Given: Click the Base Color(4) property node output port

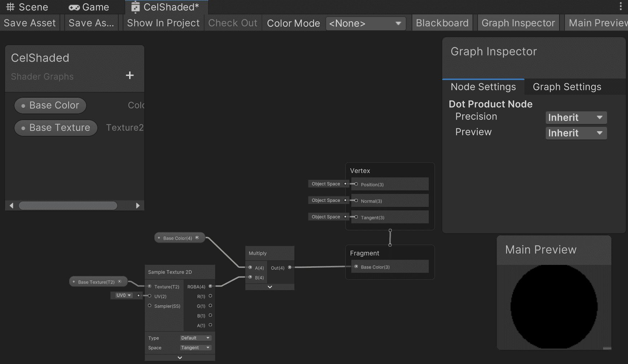Looking at the screenshot, I should (197, 238).
